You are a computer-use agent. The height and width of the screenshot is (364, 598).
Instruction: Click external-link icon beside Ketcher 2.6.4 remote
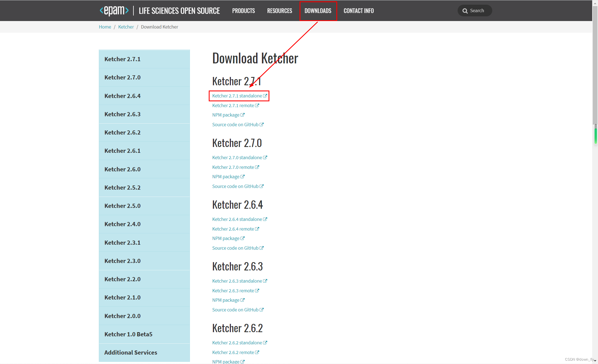[x=257, y=229]
